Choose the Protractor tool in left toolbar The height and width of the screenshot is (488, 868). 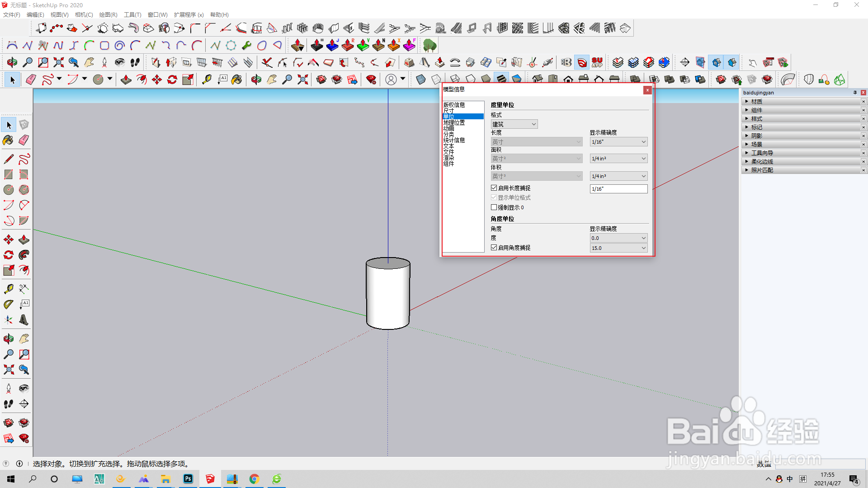tap(8, 305)
